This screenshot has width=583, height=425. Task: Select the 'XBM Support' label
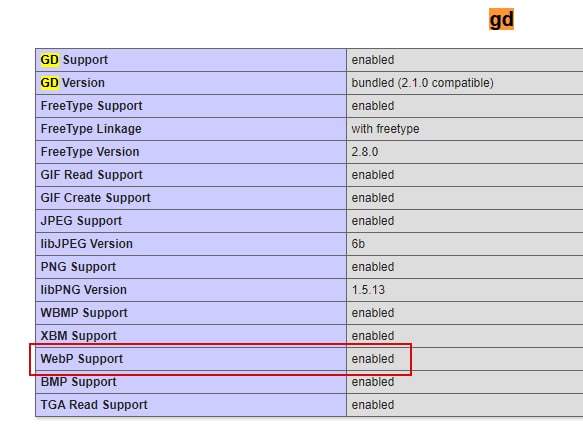[78, 336]
